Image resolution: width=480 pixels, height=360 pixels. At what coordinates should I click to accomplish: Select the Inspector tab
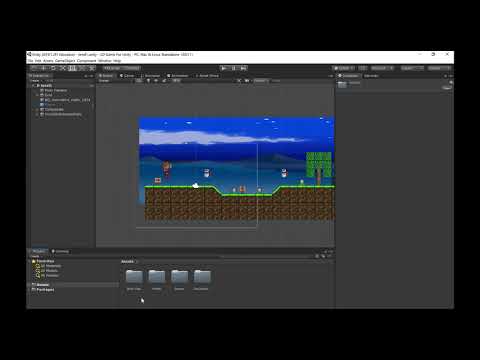(348, 76)
